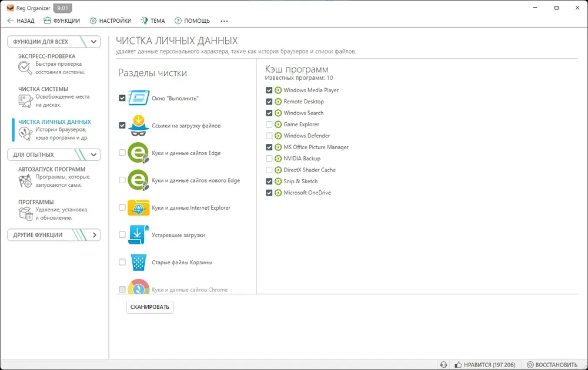The image size is (588, 370).
Task: Click the gear icon beside NVIDIA Backup
Action: [x=278, y=159]
